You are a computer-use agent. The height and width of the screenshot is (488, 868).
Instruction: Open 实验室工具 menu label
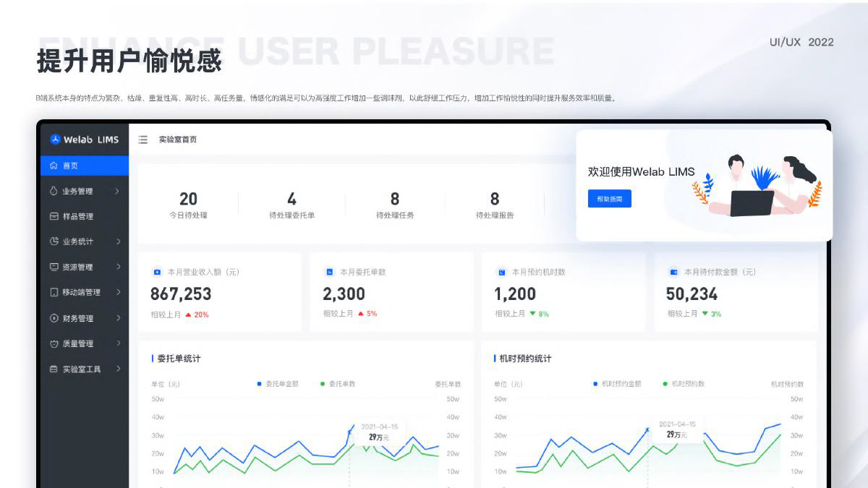click(x=82, y=369)
